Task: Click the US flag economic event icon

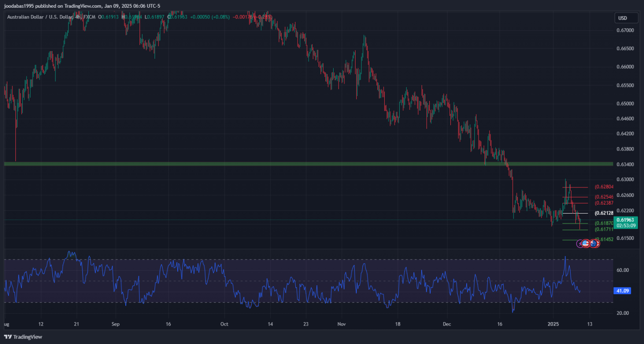Action: pyautogui.click(x=586, y=243)
